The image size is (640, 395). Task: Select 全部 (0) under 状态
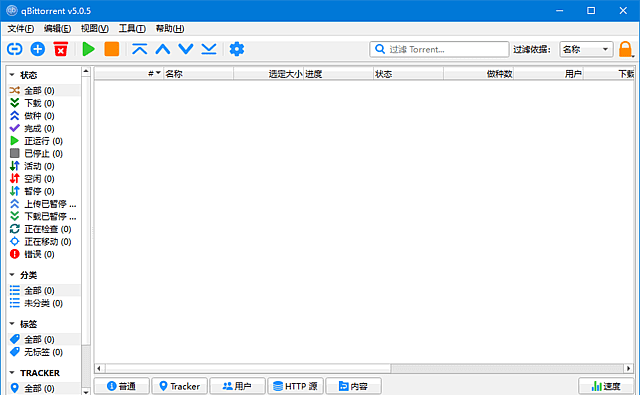(x=44, y=91)
